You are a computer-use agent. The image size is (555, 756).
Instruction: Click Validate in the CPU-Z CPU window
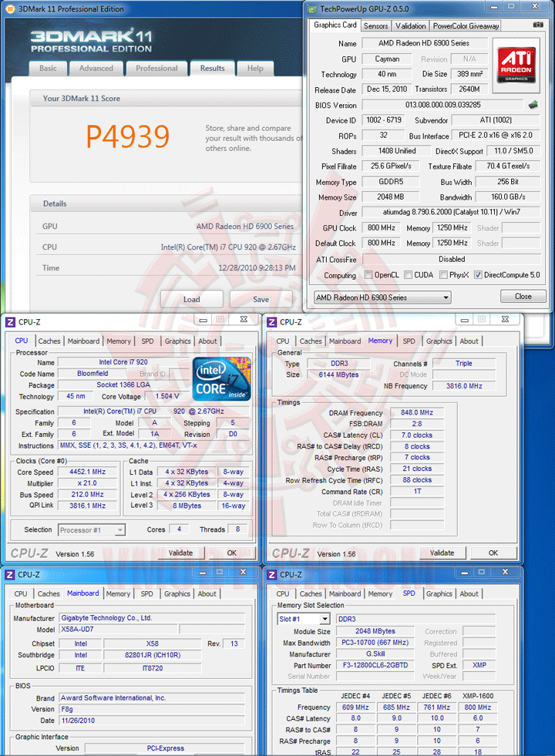[x=180, y=553]
